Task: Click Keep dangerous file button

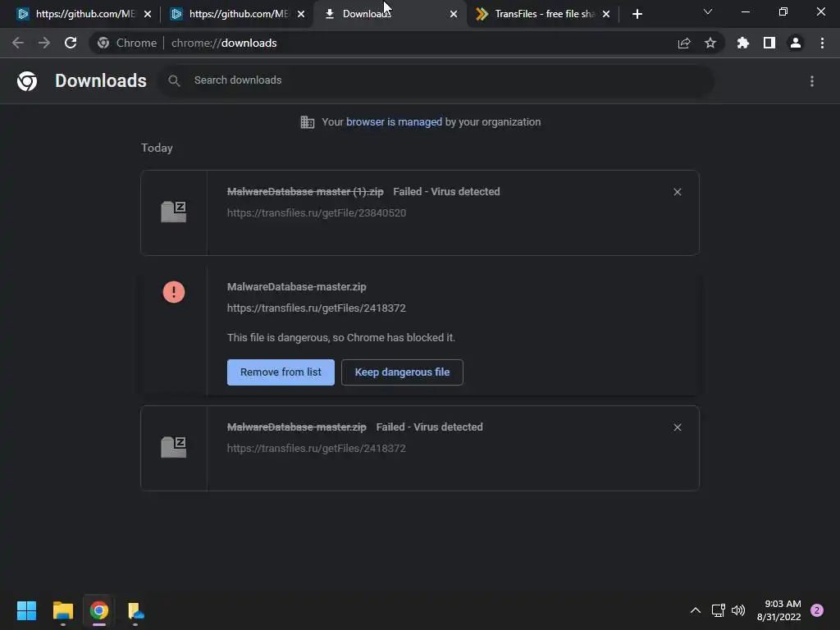Action: (402, 372)
